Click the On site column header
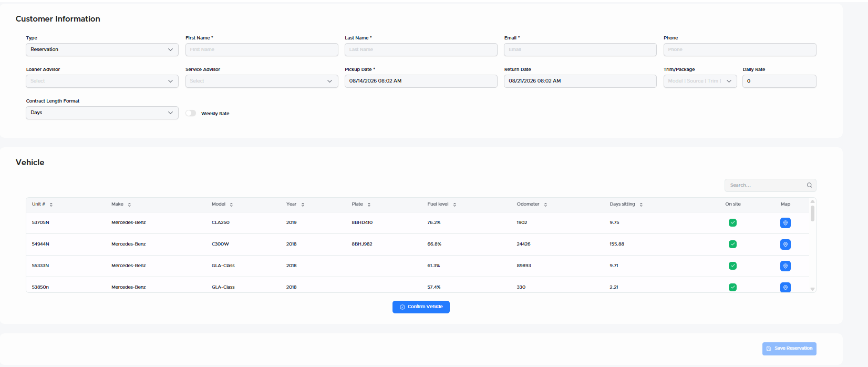The image size is (868, 367). click(733, 204)
